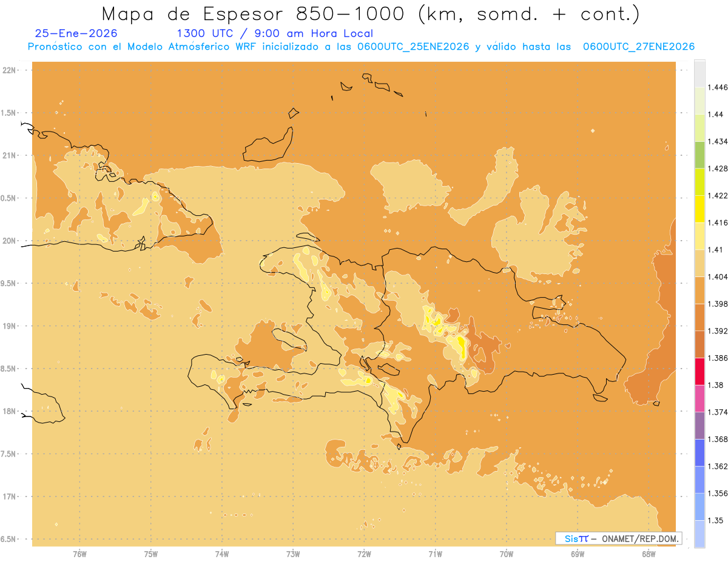Click the colorbar value label '1.434'
This screenshot has width=728, height=562.
click(718, 141)
